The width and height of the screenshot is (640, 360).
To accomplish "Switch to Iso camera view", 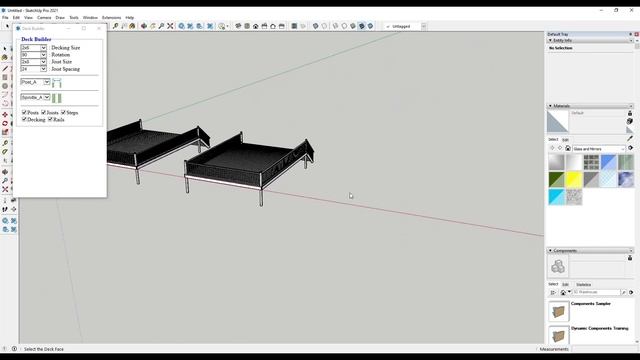I will pos(238,26).
